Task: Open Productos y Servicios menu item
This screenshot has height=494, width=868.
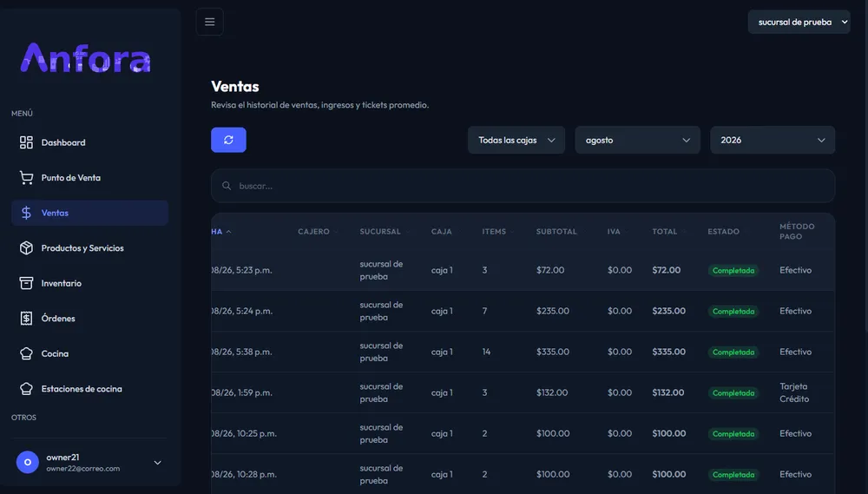Action: coord(89,248)
